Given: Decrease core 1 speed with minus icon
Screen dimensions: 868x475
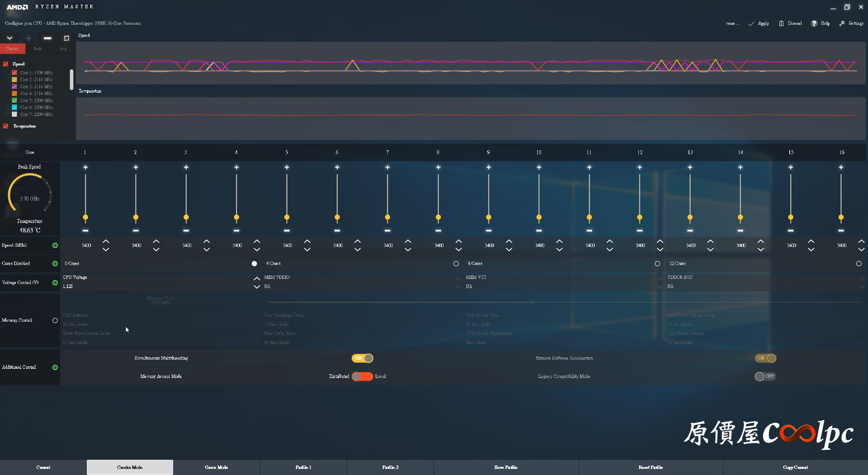Looking at the screenshot, I should point(85,231).
